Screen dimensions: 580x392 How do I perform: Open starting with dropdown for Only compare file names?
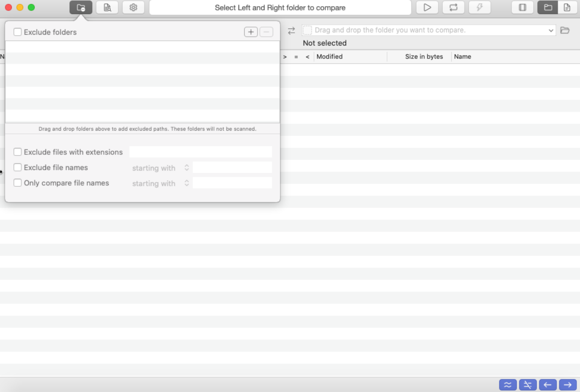[x=161, y=183]
